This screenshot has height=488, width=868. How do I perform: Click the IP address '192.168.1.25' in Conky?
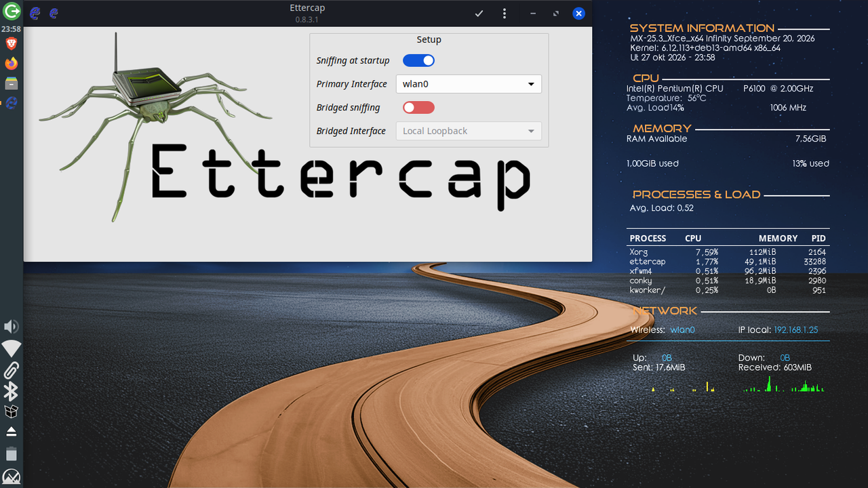pyautogui.click(x=796, y=330)
